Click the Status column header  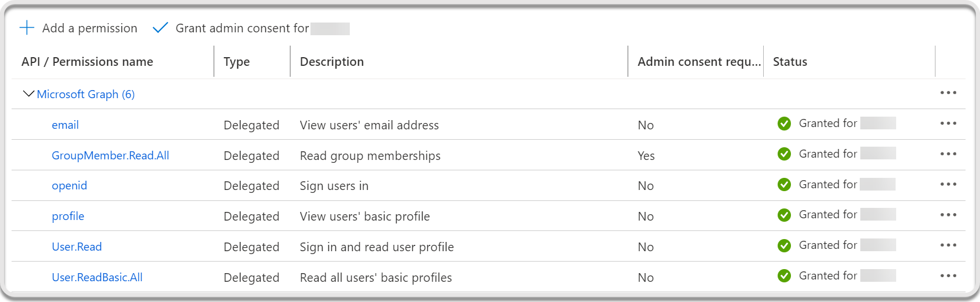[x=790, y=62]
